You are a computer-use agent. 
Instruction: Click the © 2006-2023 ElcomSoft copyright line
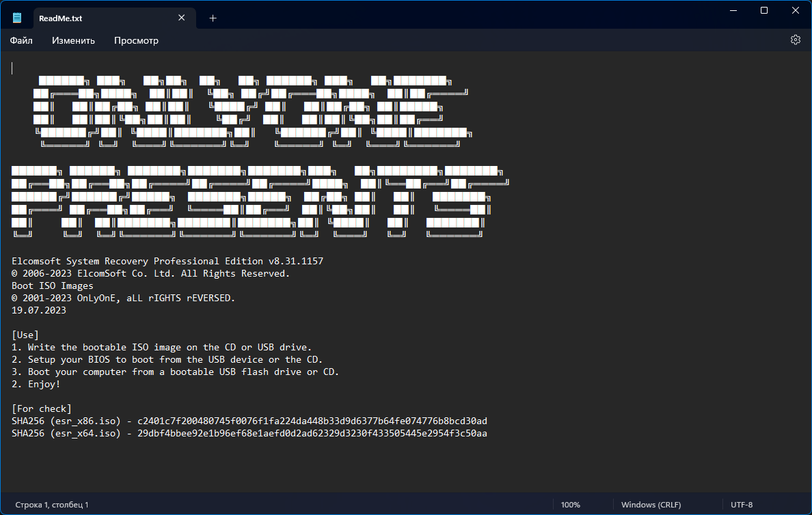pos(150,274)
